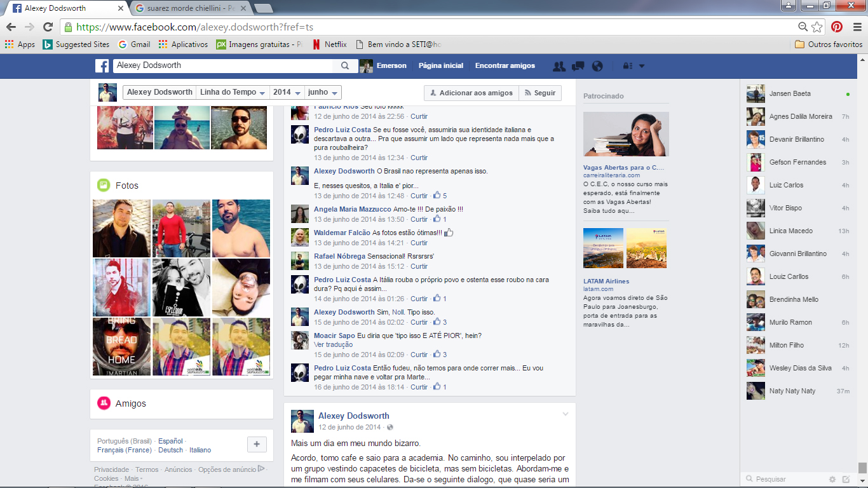Open Suggested Sites bookmark
Image resolution: width=868 pixels, height=488 pixels.
coord(76,44)
